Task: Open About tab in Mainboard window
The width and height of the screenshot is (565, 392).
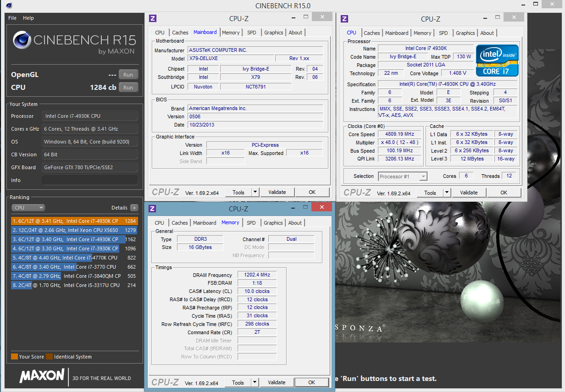Action: tap(295, 33)
